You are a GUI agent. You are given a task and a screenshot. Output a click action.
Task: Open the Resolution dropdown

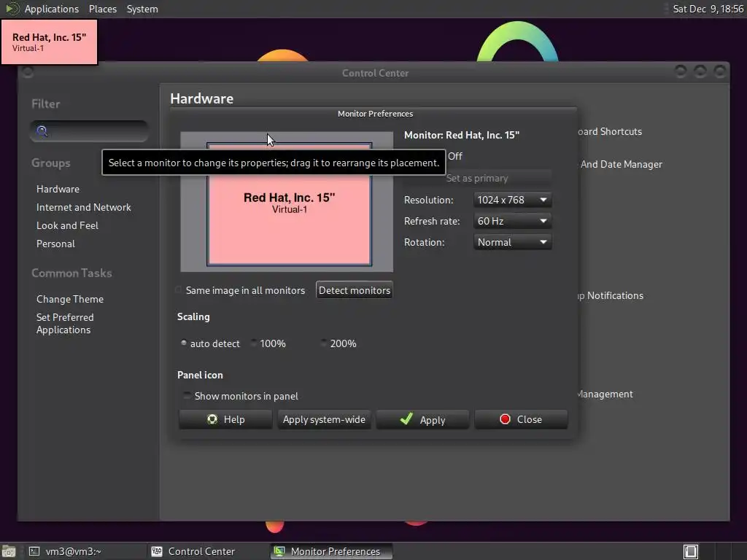(x=513, y=200)
